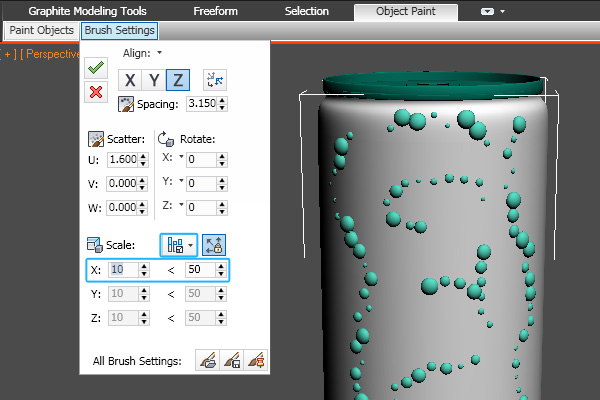Click the Scatter W value field
This screenshot has width=600, height=400.
coord(122,207)
